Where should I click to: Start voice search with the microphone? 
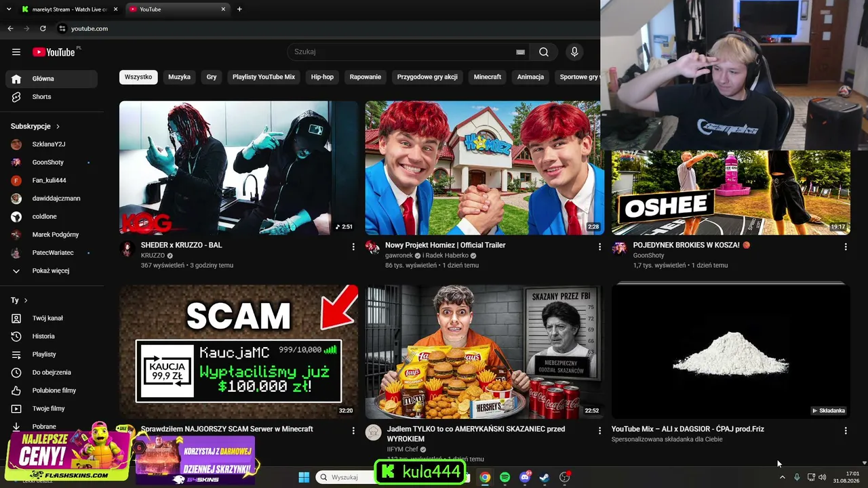pos(574,52)
